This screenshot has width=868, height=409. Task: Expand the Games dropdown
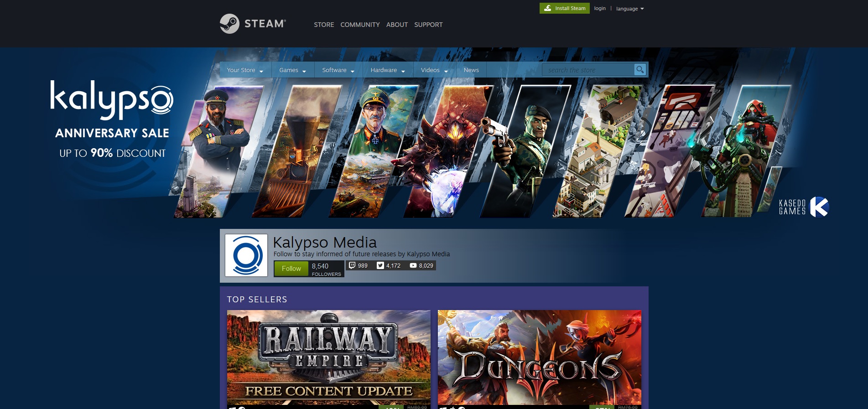293,70
